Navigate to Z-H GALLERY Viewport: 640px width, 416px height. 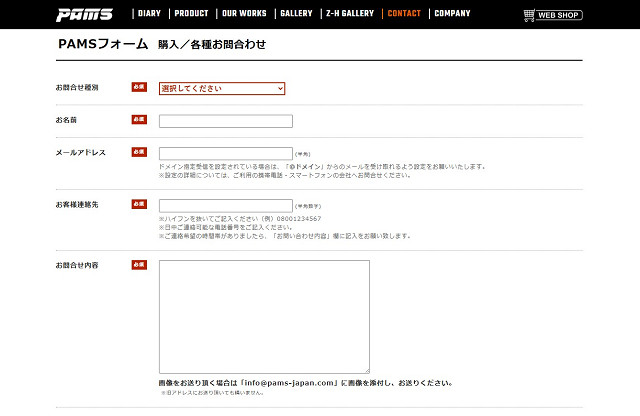click(349, 14)
